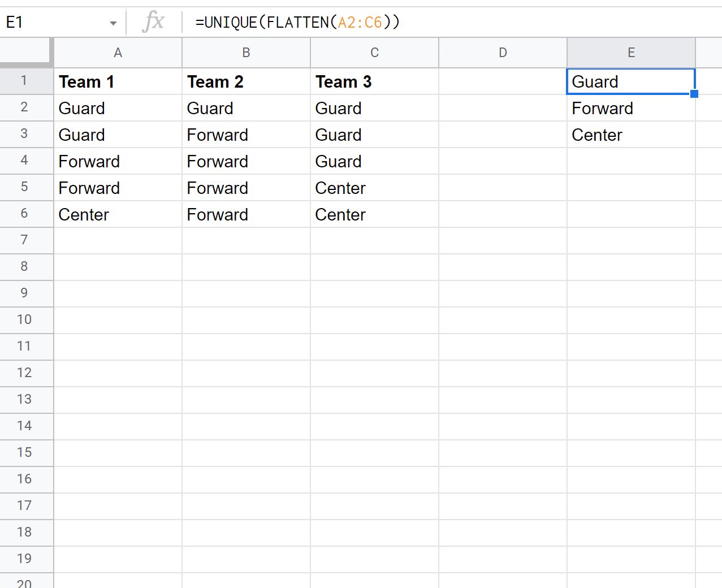Select the Center cell in column E

pyautogui.click(x=631, y=135)
